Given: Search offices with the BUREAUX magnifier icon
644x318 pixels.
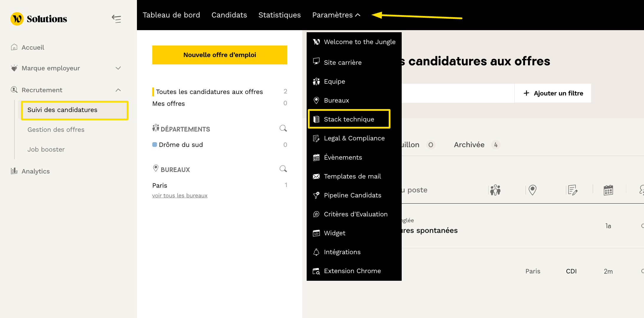Looking at the screenshot, I should click(x=283, y=169).
